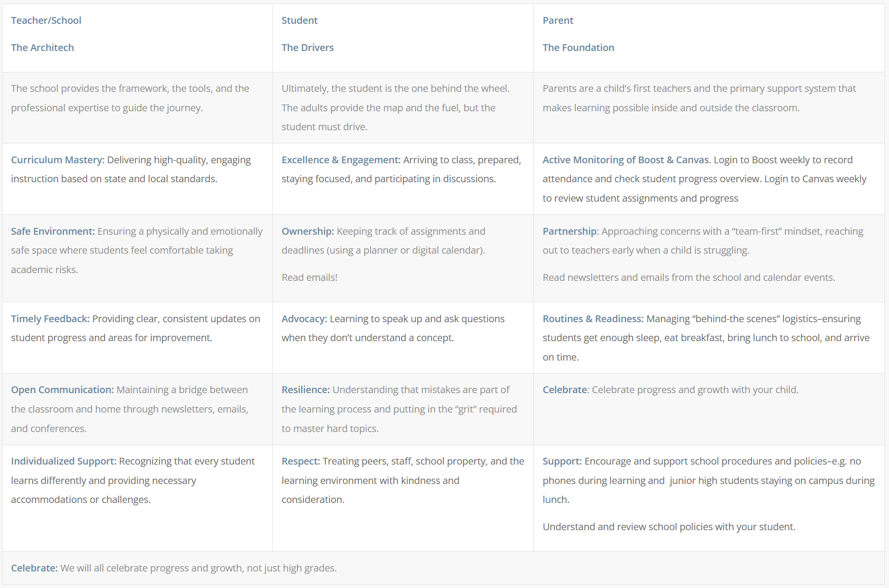Select the Excellence & Engagement label
The image size is (889, 588).
(341, 160)
